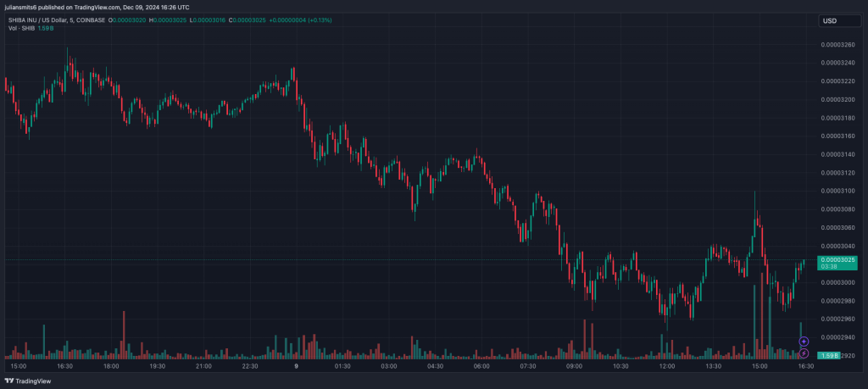Click the 10:30 time axis label
The height and width of the screenshot is (389, 868).
tap(620, 366)
